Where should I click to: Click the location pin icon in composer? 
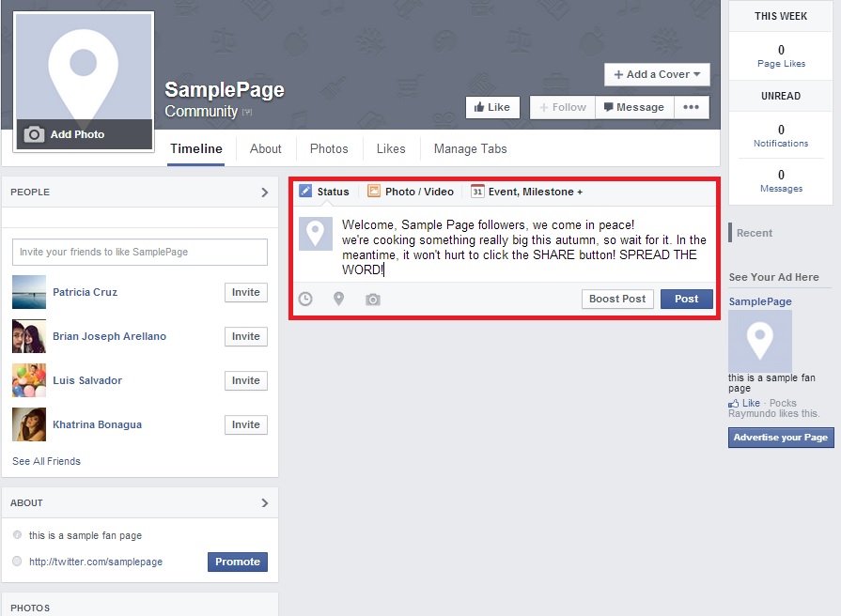338,299
